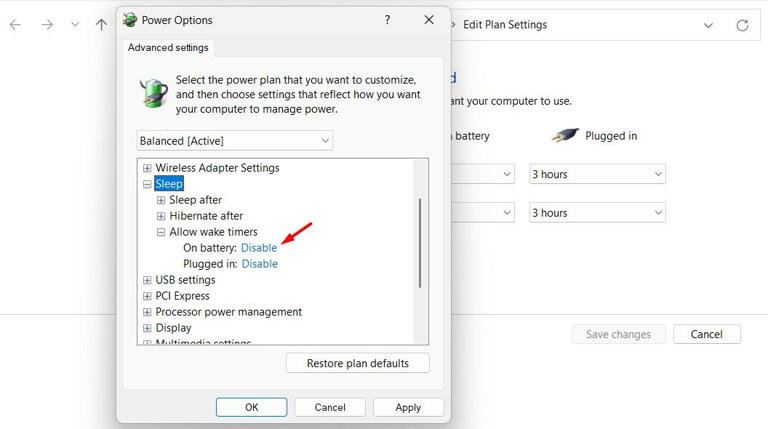Click the help question mark button
The width and height of the screenshot is (768, 429).
click(x=387, y=20)
